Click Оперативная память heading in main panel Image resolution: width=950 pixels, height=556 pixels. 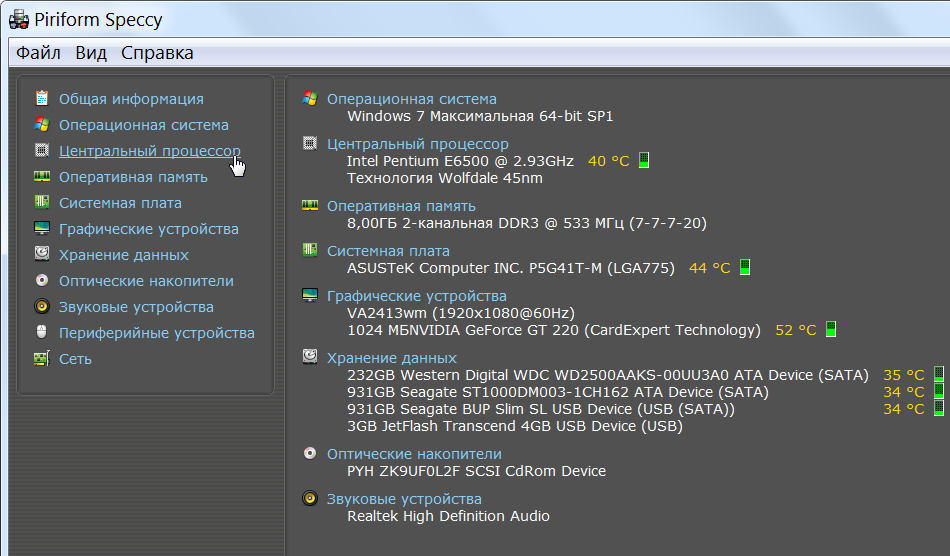pos(401,206)
